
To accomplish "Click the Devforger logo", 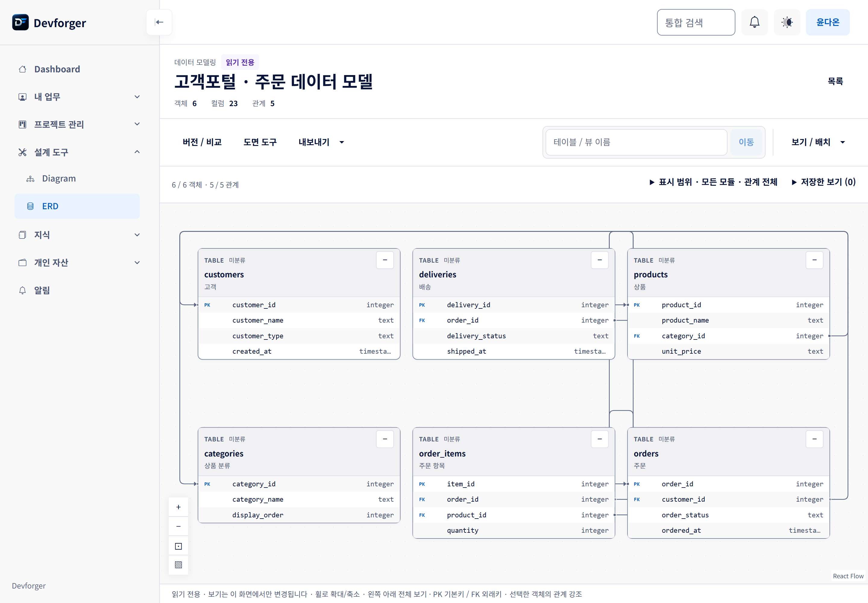I will pyautogui.click(x=49, y=23).
